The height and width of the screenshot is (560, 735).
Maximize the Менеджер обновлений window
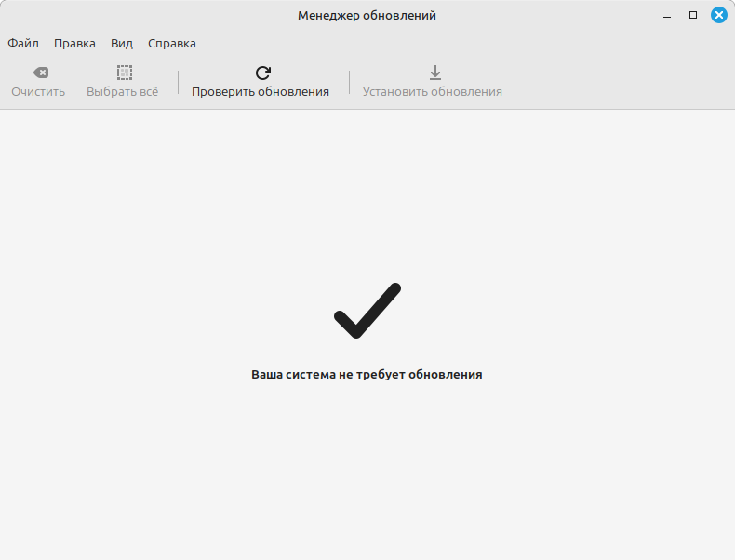coord(693,15)
